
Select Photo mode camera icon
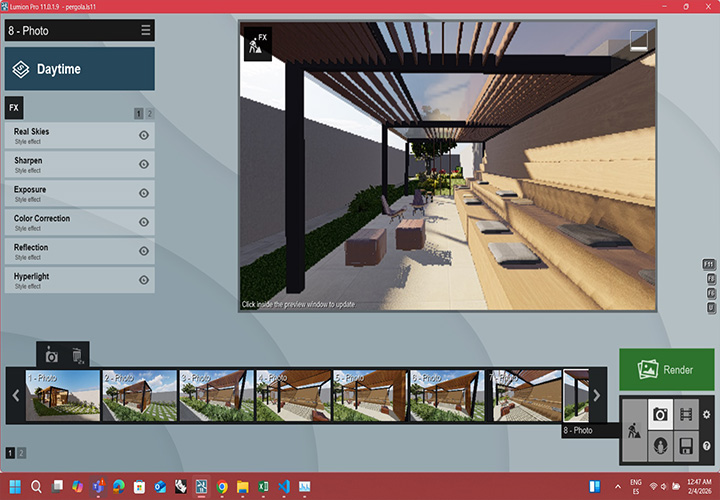pos(660,415)
